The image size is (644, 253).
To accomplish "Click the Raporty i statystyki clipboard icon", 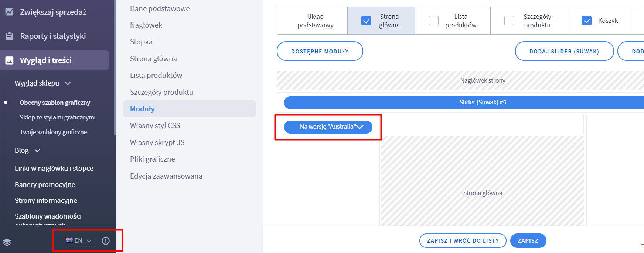I will 9,36.
